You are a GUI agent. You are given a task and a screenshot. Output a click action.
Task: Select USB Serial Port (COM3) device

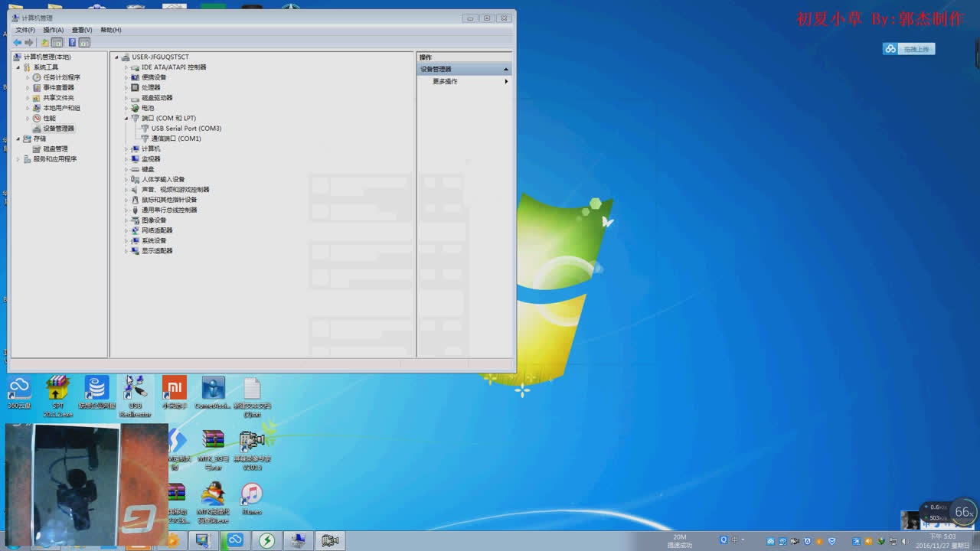pos(186,129)
